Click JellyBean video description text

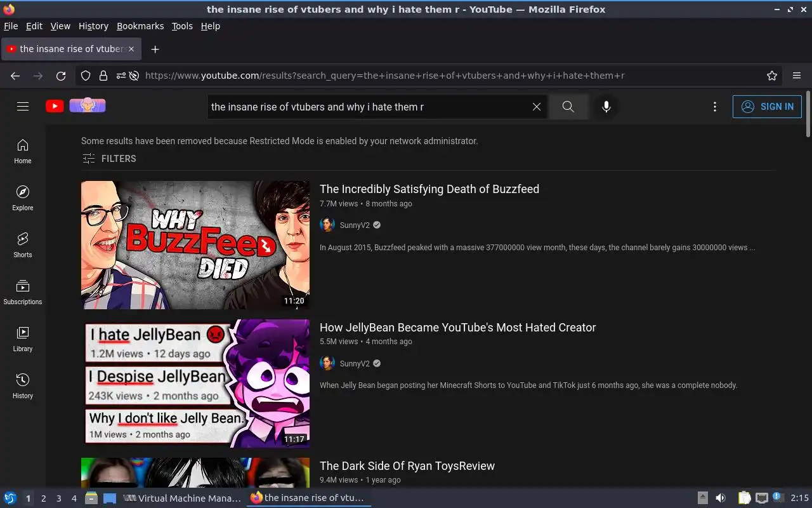(528, 385)
